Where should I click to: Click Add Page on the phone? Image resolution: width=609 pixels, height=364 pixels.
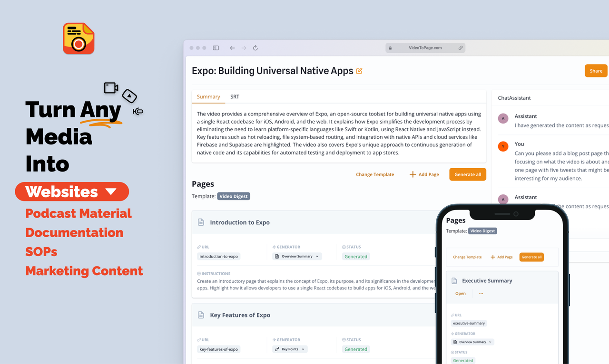point(501,257)
